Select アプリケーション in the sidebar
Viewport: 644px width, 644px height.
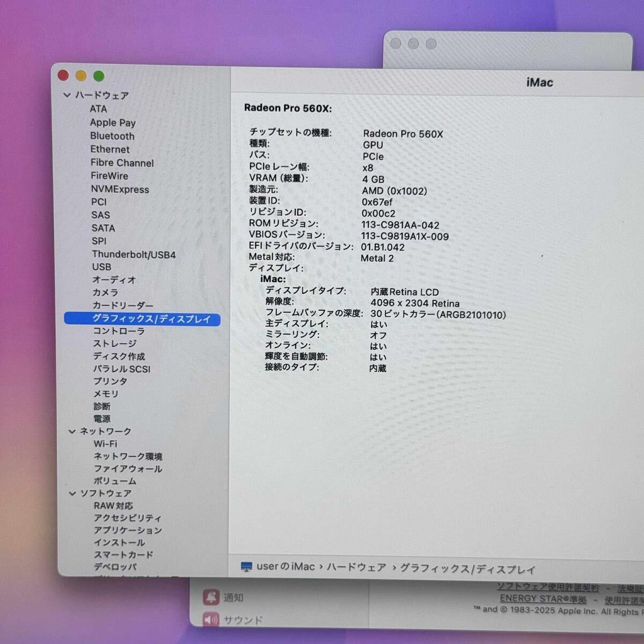(128, 530)
